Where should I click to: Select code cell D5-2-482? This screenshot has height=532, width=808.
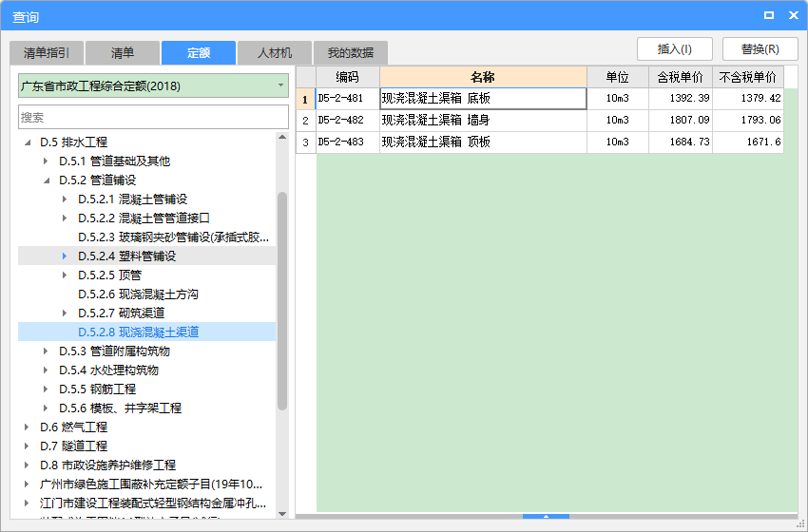click(348, 121)
